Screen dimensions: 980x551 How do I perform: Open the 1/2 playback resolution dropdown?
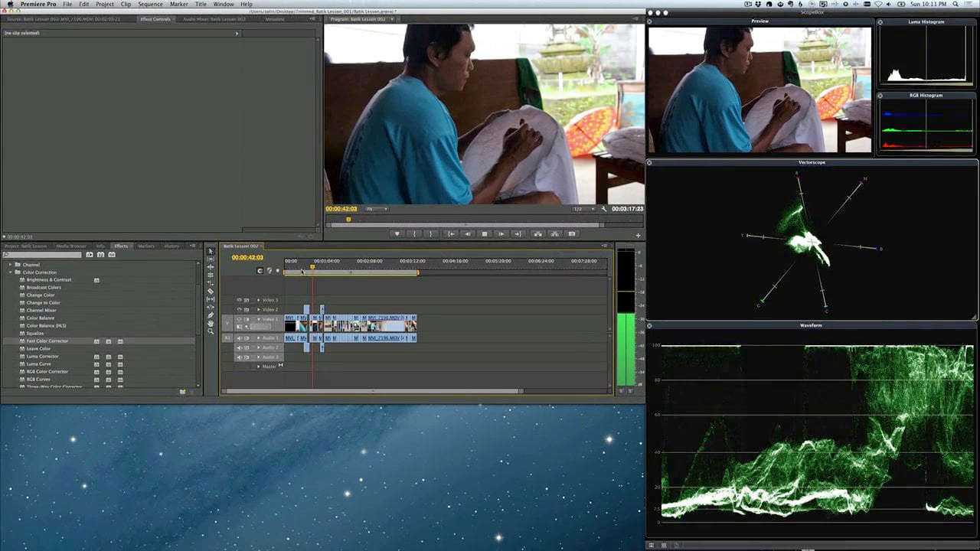tap(584, 209)
